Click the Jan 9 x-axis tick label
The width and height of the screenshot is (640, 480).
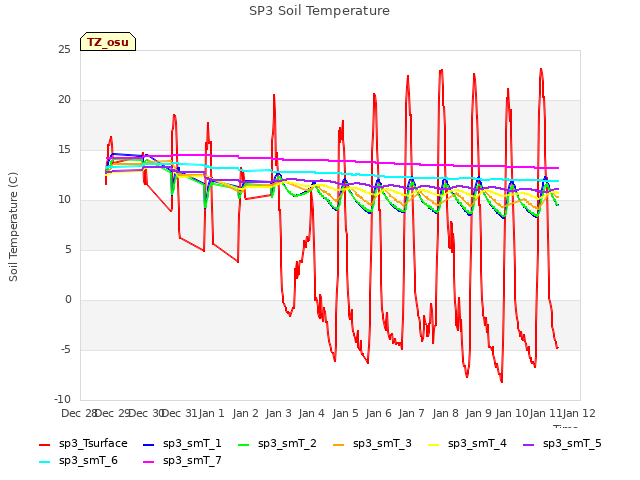479,413
